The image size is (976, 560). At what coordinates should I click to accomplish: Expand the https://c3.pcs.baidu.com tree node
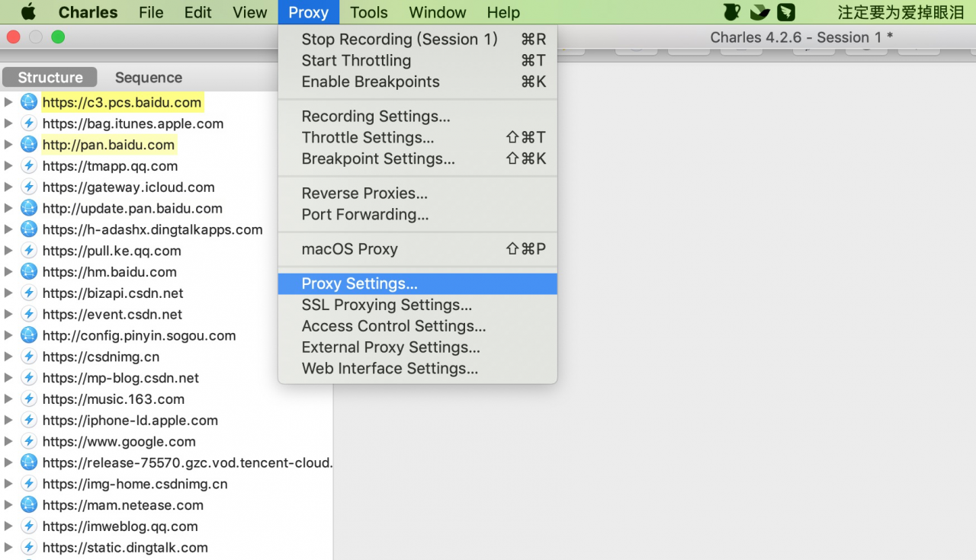[8, 102]
